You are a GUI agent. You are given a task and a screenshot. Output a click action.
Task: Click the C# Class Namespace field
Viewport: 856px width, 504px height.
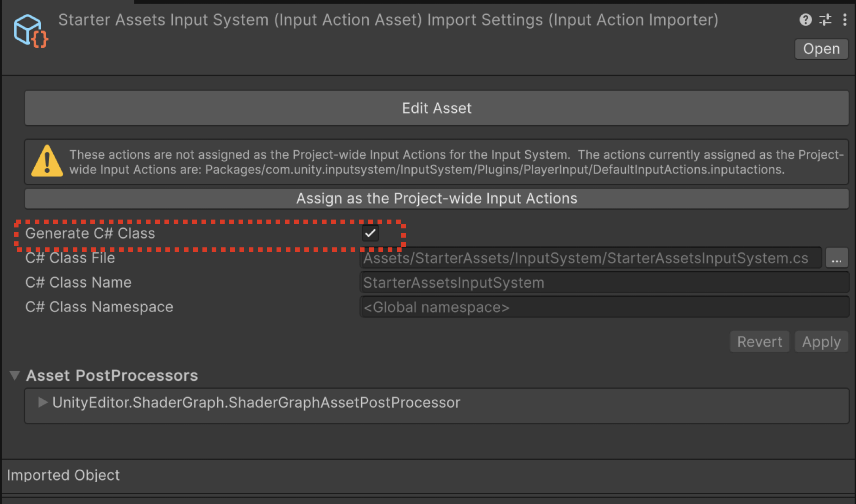coord(604,307)
